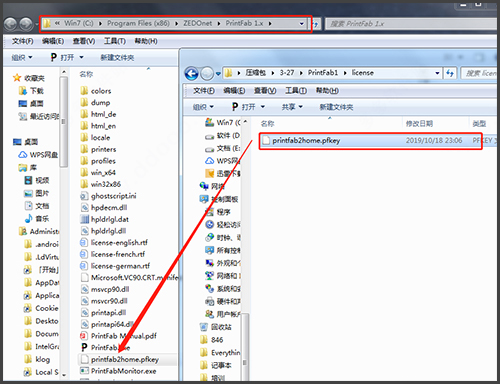Open the dump folder
Screen dimensions: 500x384
click(95, 103)
